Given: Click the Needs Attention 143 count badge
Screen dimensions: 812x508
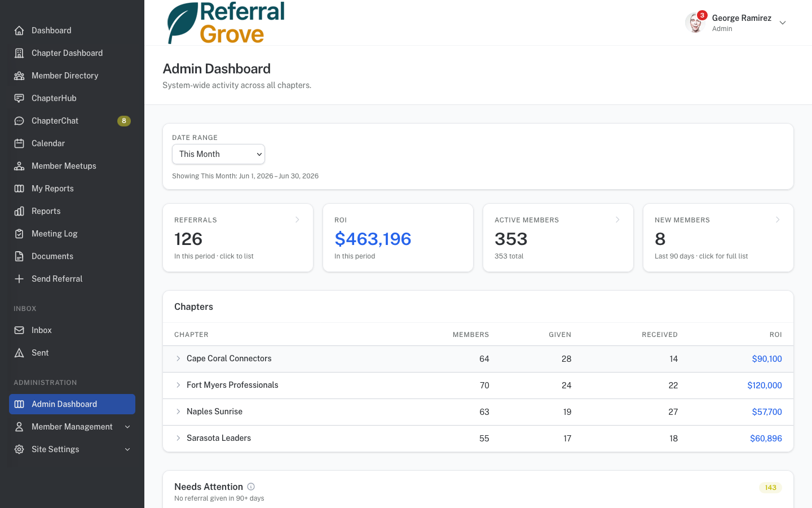Looking at the screenshot, I should [x=771, y=488].
